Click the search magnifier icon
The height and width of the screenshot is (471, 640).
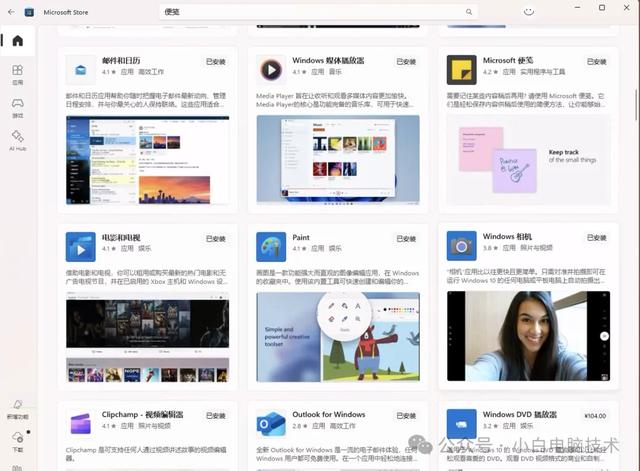click(469, 12)
